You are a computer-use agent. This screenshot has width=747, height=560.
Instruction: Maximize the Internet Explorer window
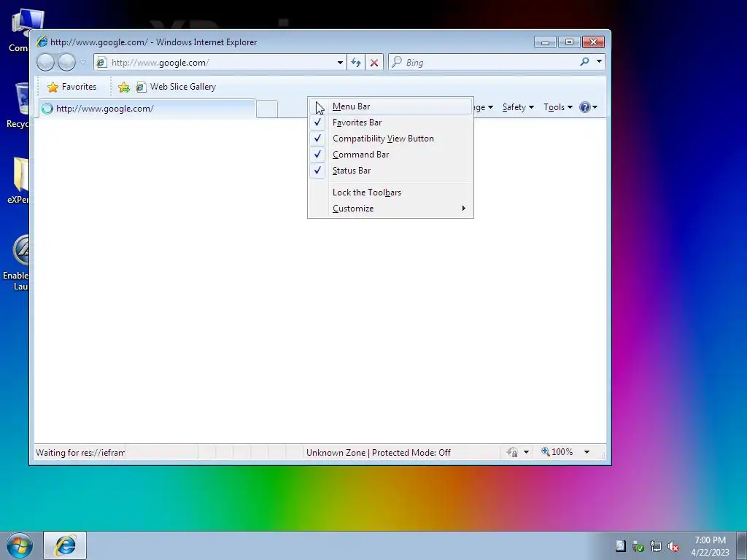(x=569, y=42)
